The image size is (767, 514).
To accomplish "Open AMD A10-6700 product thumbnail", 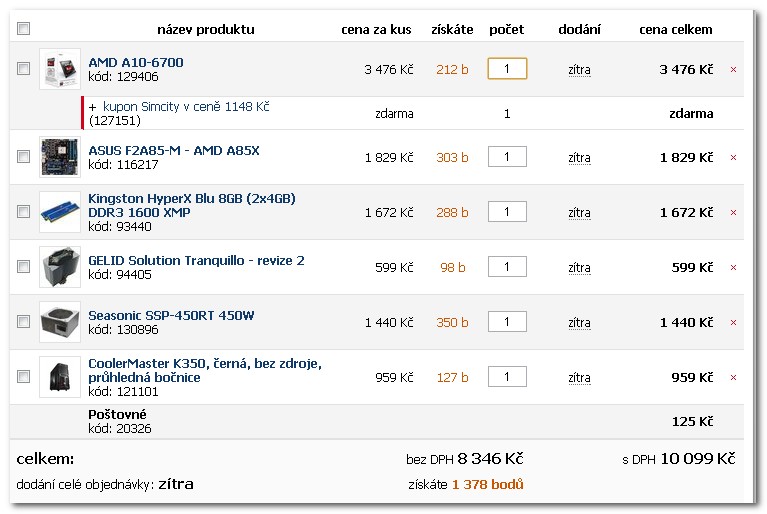I will (x=59, y=69).
